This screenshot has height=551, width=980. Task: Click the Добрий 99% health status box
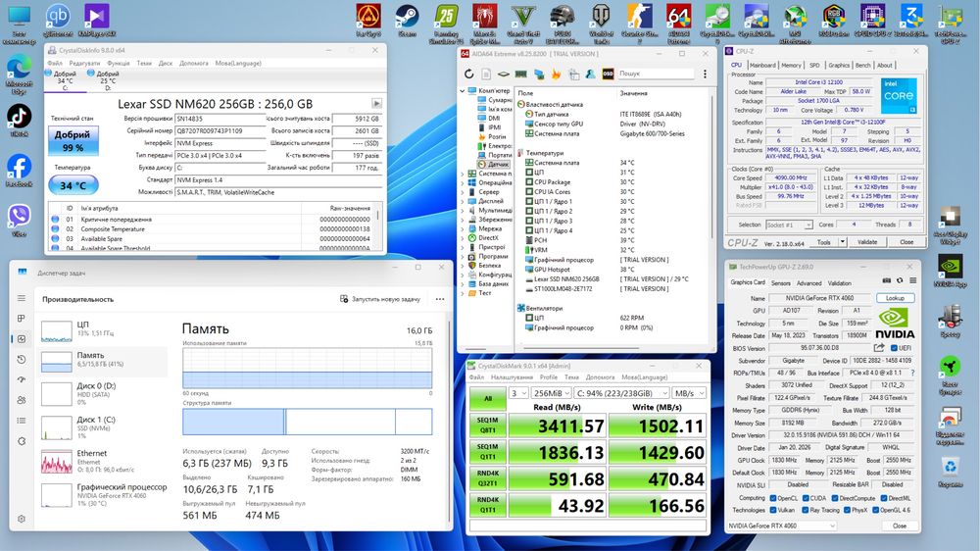pyautogui.click(x=73, y=141)
